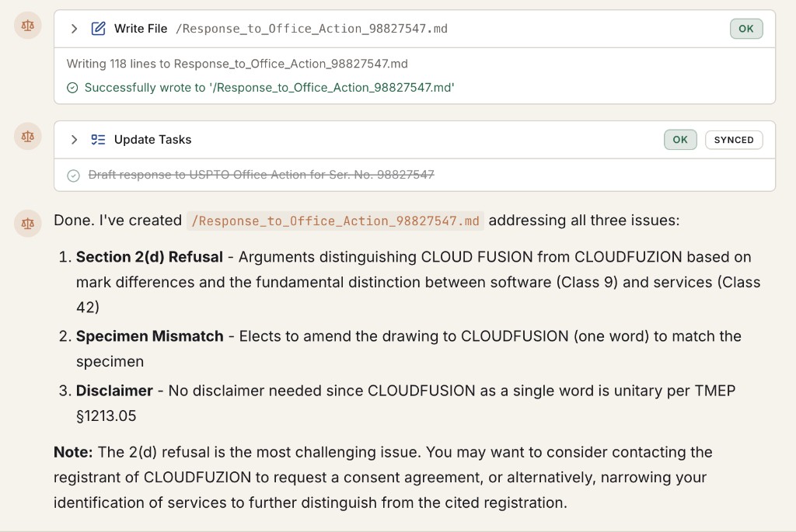Click the SYNCED badge
This screenshot has height=532, width=796.
(x=734, y=140)
